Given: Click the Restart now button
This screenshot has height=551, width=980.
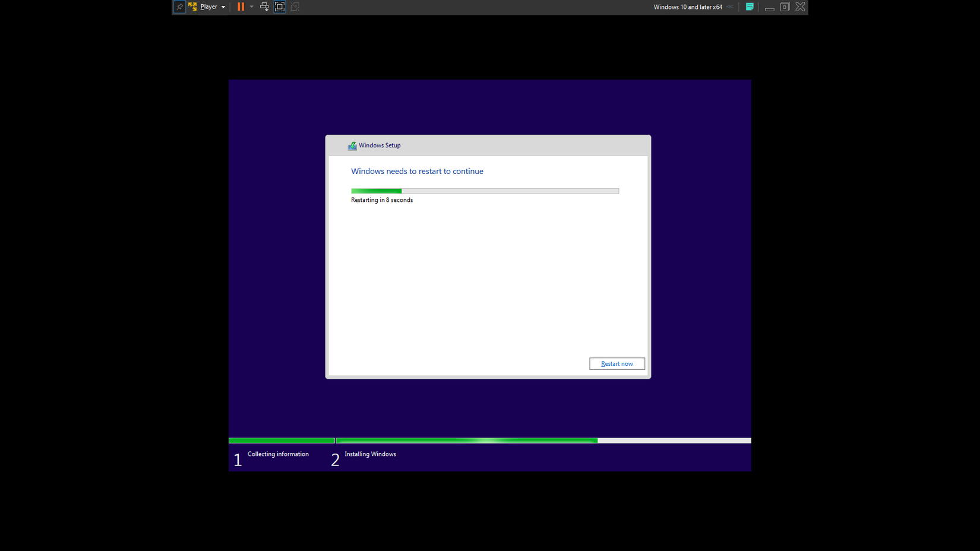Looking at the screenshot, I should pyautogui.click(x=617, y=364).
